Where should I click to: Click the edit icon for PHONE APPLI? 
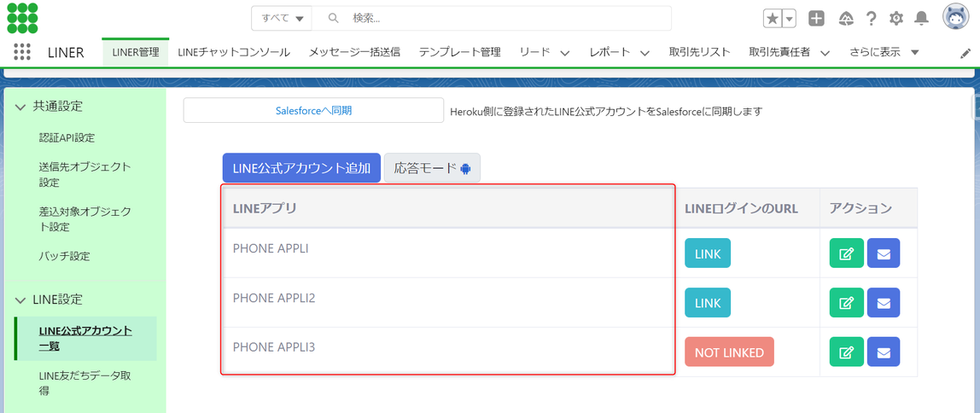[846, 253]
